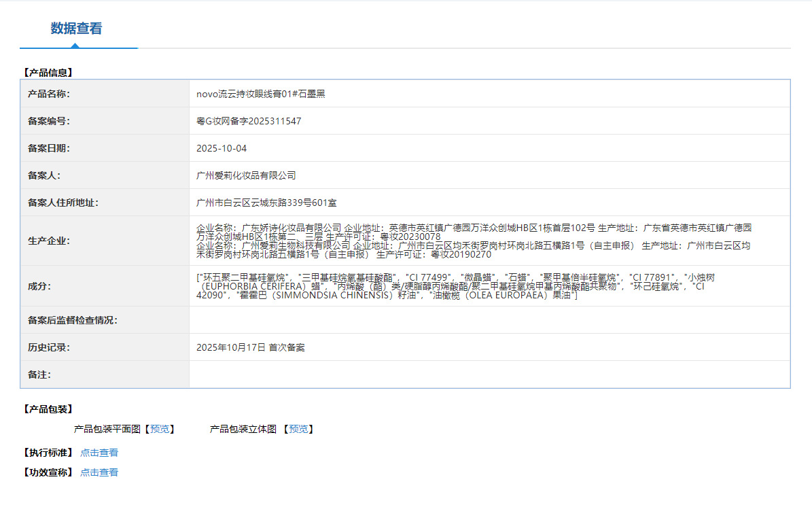
Task: Click the filing date 2025-10-04
Action: 221,149
